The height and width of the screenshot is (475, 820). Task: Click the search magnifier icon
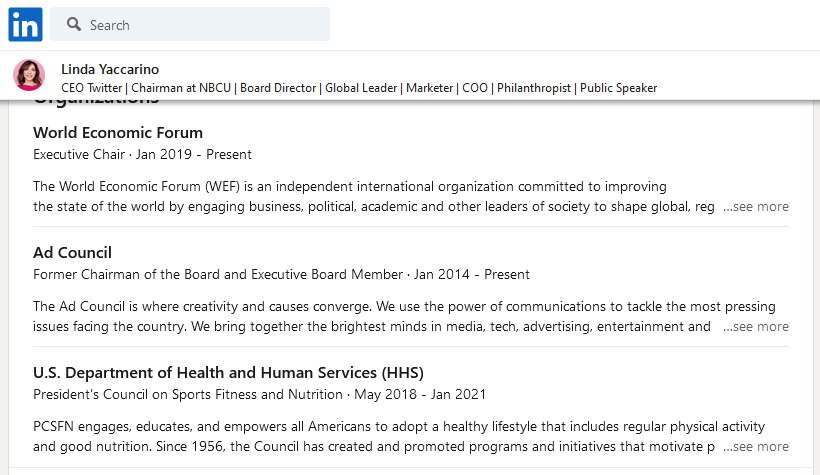pos(74,25)
